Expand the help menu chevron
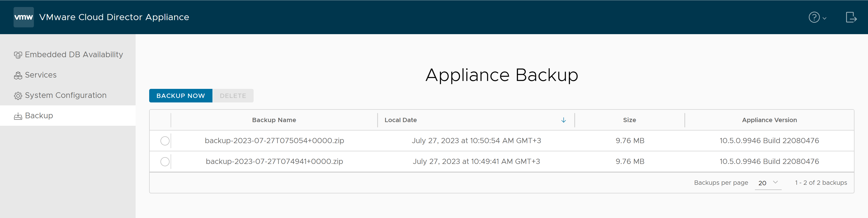 pos(824,19)
